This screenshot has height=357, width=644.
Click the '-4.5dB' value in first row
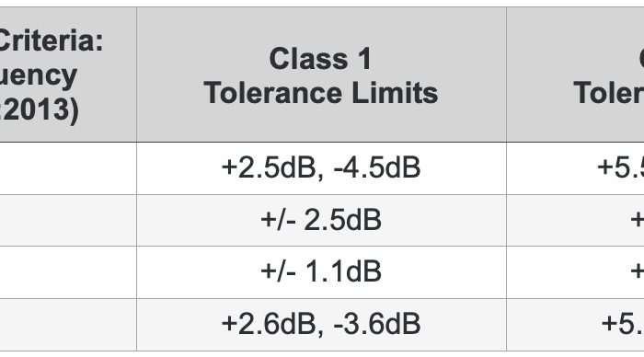click(x=377, y=168)
